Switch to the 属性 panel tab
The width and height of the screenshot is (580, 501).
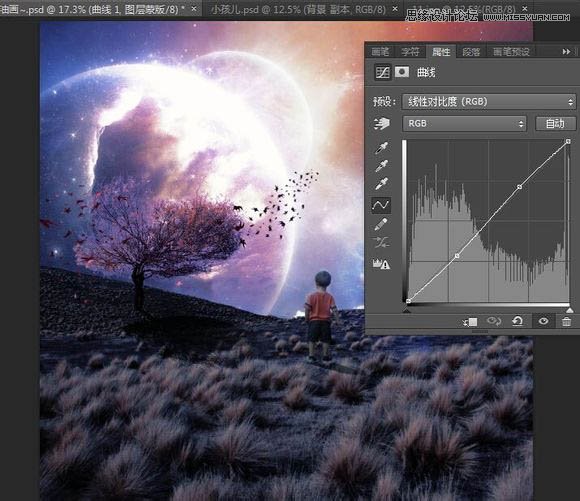[x=441, y=52]
